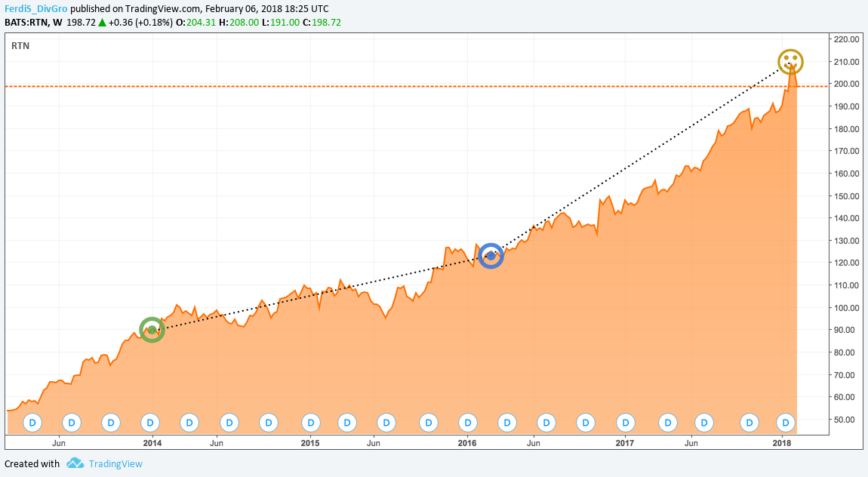This screenshot has height=477, width=868.
Task: Click the last price 198.72 after BATS:RTN, W
Action: pyautogui.click(x=81, y=23)
